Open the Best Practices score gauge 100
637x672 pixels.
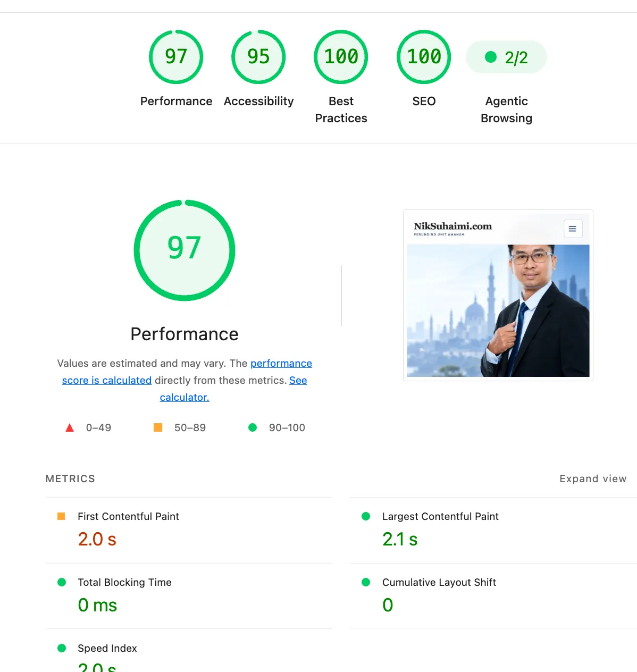click(341, 57)
